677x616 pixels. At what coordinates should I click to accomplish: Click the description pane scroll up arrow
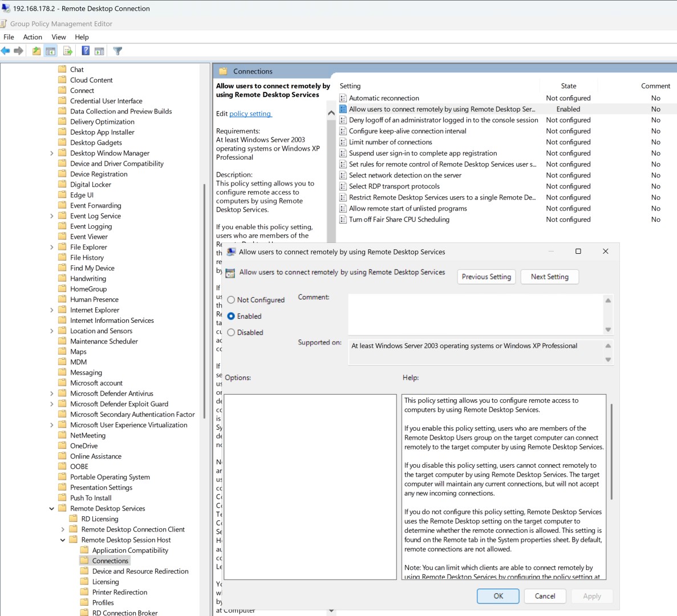pos(331,113)
